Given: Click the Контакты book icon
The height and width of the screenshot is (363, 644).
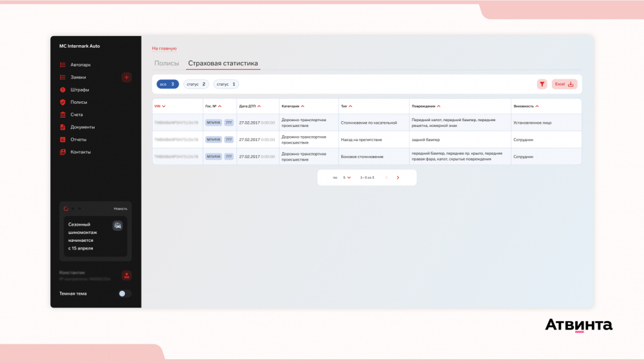Looking at the screenshot, I should [62, 152].
